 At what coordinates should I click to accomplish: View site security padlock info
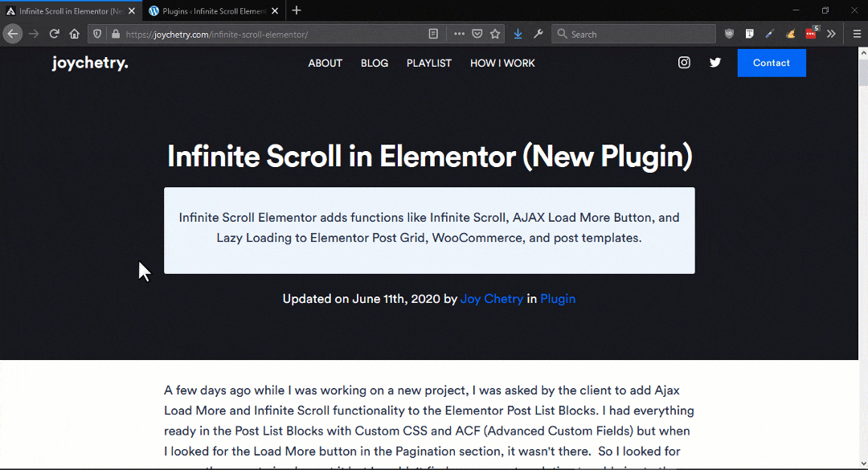click(115, 34)
